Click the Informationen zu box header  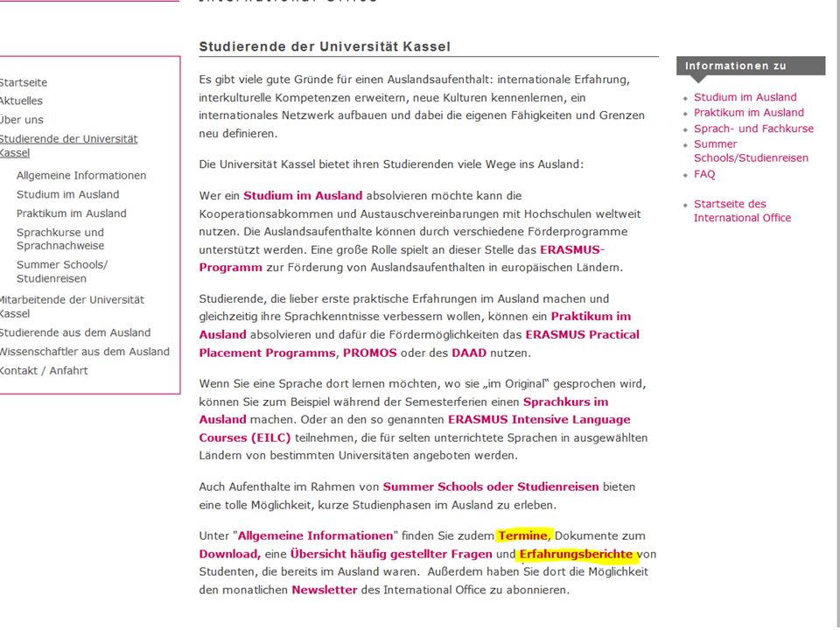[751, 66]
